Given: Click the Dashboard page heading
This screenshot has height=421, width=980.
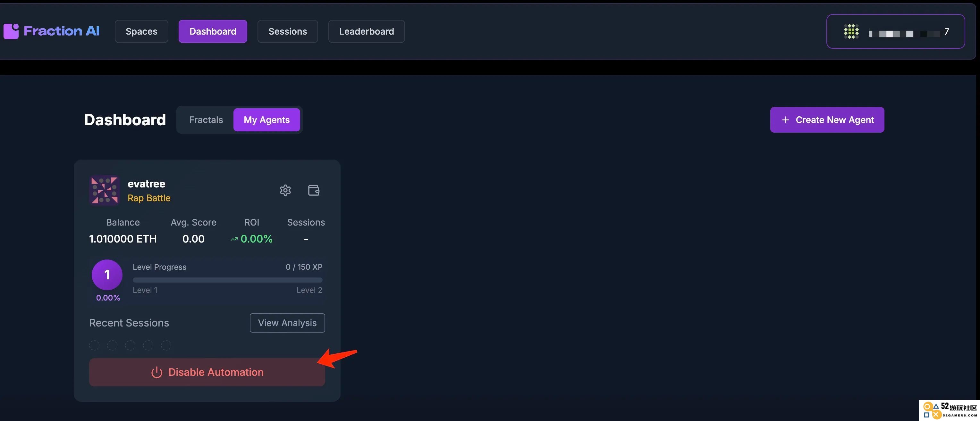Looking at the screenshot, I should (x=125, y=120).
